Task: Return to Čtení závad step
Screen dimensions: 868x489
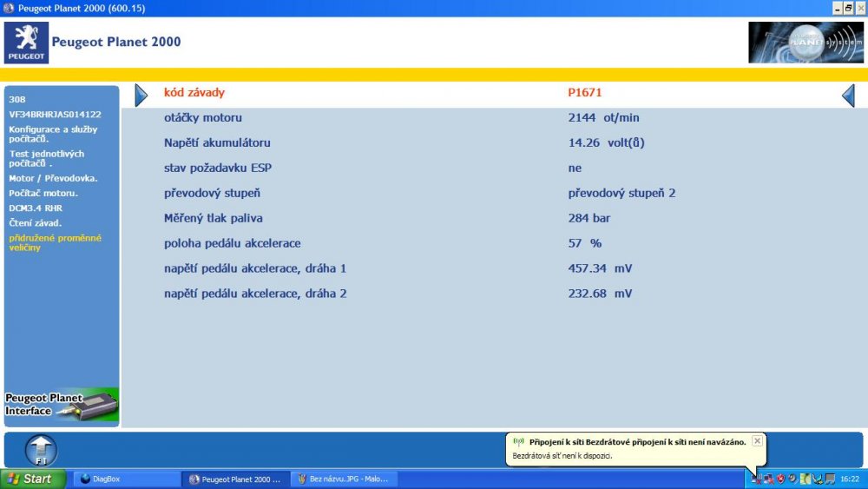Action: coord(36,223)
